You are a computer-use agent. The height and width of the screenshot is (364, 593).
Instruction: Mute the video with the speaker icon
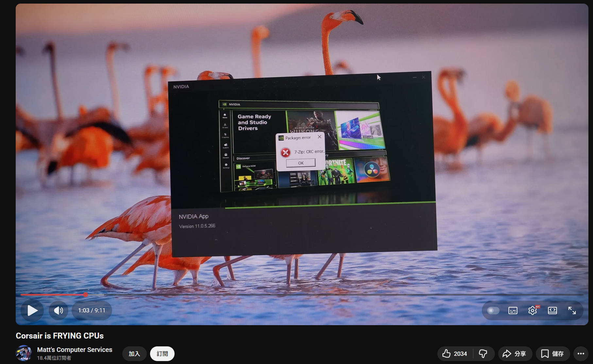point(59,310)
